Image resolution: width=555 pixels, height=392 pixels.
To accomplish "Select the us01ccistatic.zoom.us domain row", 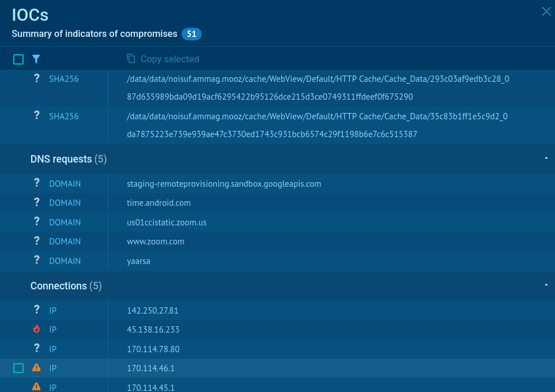I will [167, 223].
